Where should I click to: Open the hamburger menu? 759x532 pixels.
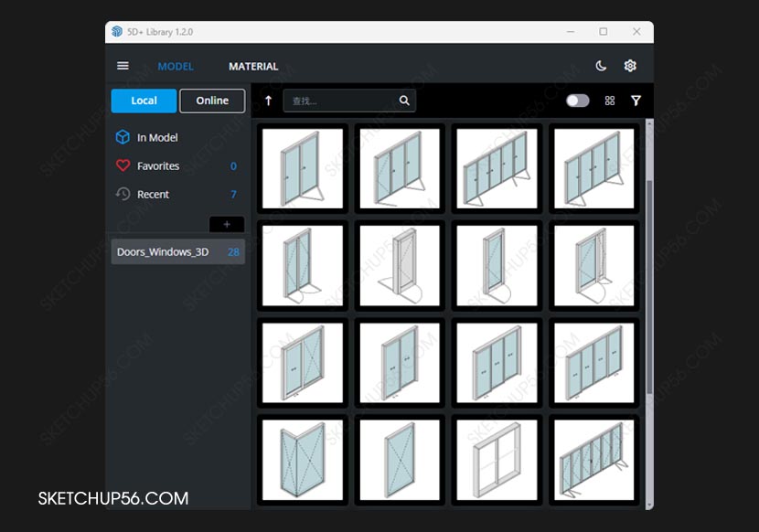point(123,66)
